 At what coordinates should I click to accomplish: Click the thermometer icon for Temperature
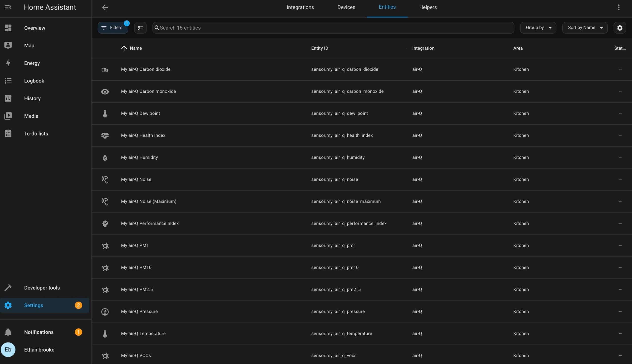pos(105,333)
